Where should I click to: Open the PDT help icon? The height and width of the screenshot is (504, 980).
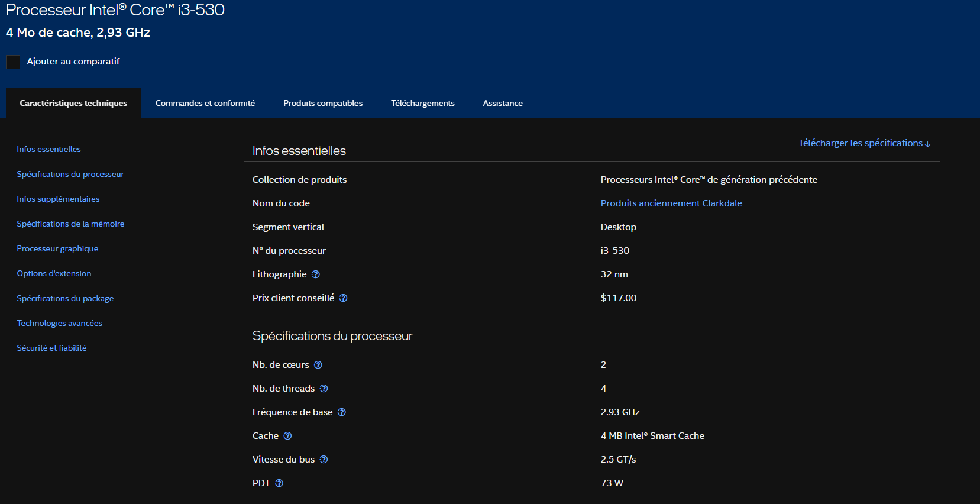point(279,483)
